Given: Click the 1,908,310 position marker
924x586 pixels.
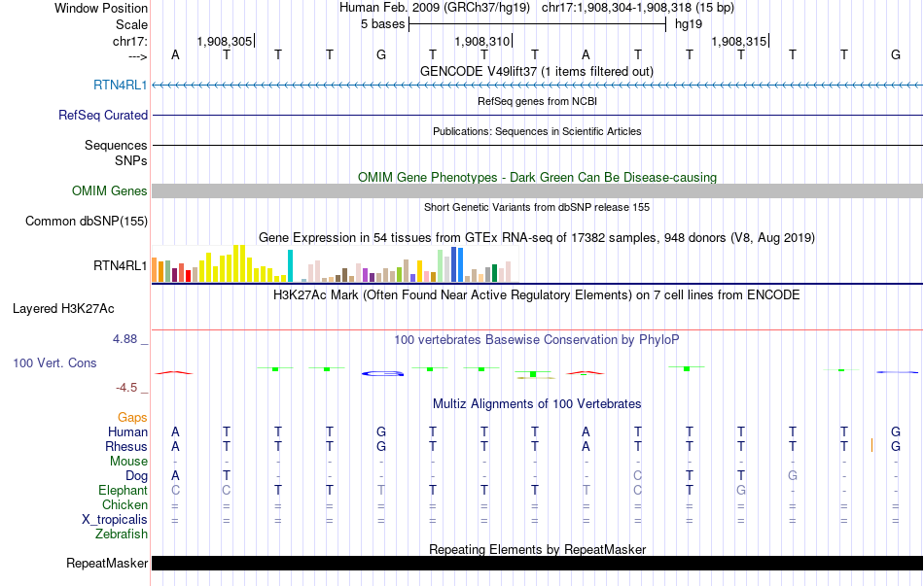Looking at the screenshot, I should coord(482,42).
